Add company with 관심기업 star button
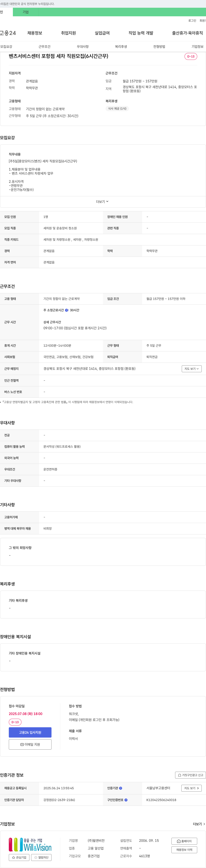The image size is (206, 868). [x=19, y=857]
